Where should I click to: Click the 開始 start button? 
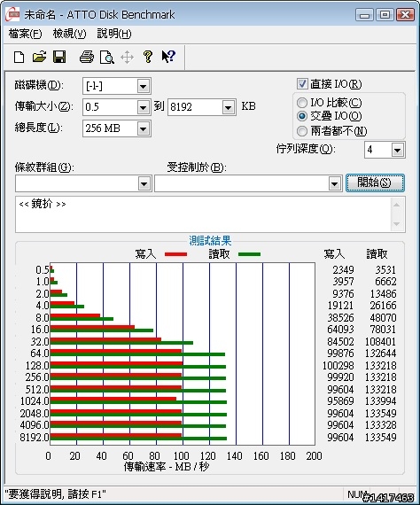point(375,183)
